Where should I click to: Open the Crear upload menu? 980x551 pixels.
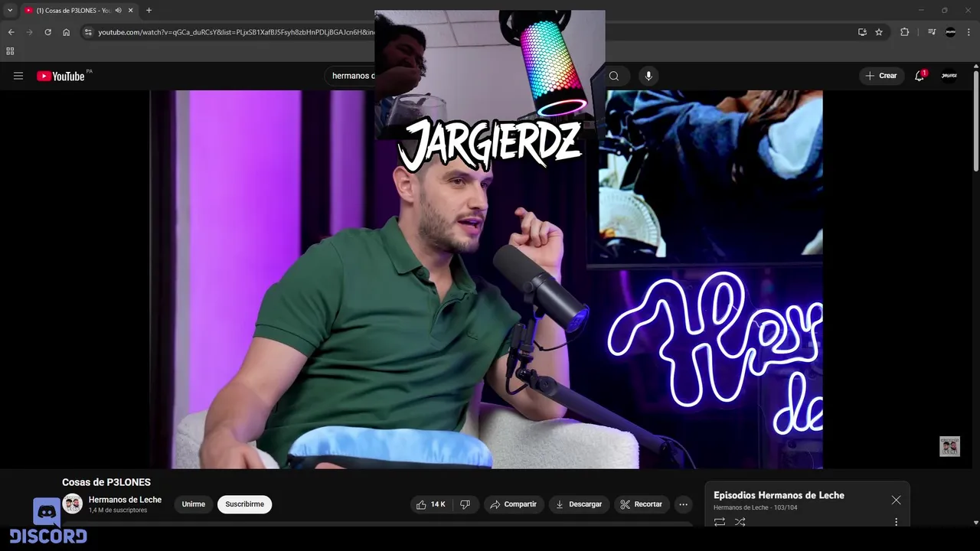[881, 76]
